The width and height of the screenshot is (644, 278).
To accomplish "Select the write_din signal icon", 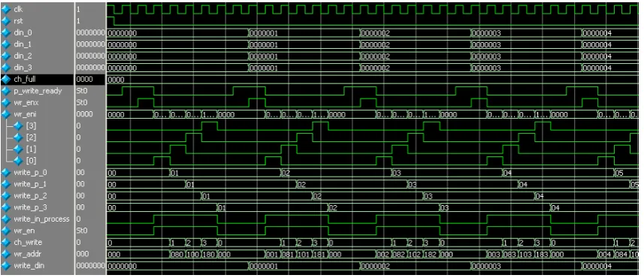I will pos(6,266).
